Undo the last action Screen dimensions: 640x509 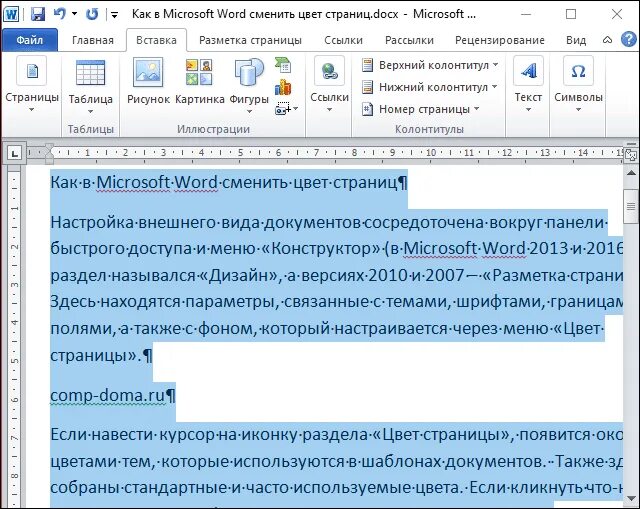click(60, 14)
